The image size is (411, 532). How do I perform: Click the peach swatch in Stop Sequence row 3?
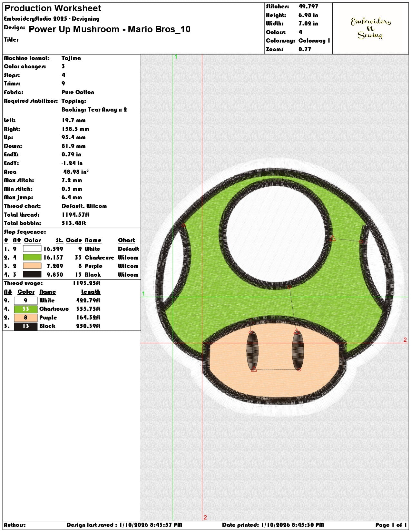pos(32,266)
